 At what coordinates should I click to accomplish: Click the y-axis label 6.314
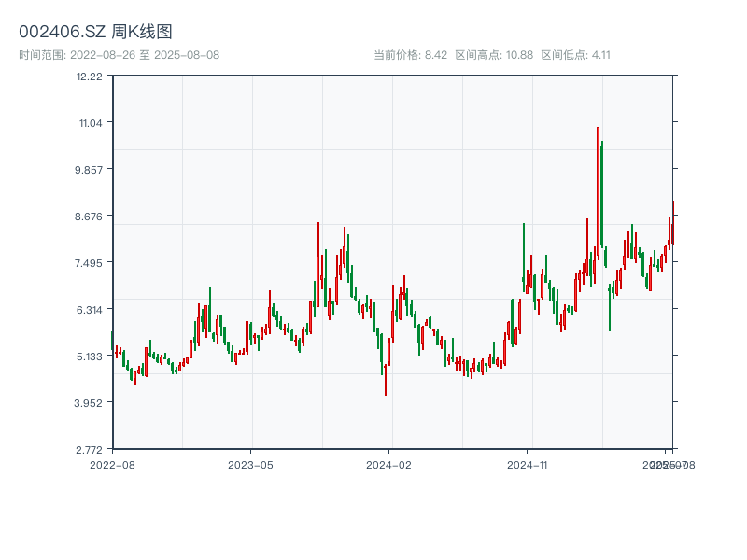pyautogui.click(x=89, y=310)
